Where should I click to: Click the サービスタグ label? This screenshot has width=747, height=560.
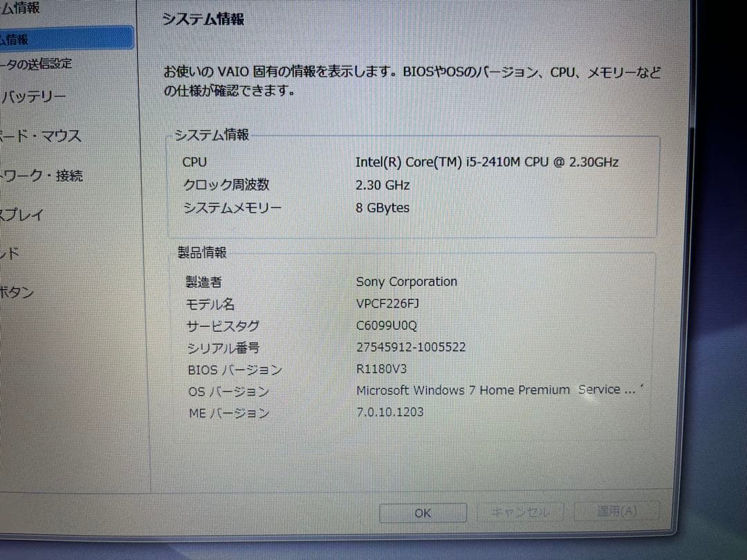click(223, 326)
